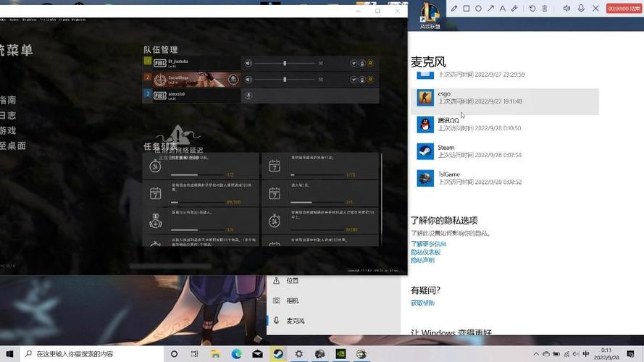Select the ellipse drawing tool

(479, 8)
